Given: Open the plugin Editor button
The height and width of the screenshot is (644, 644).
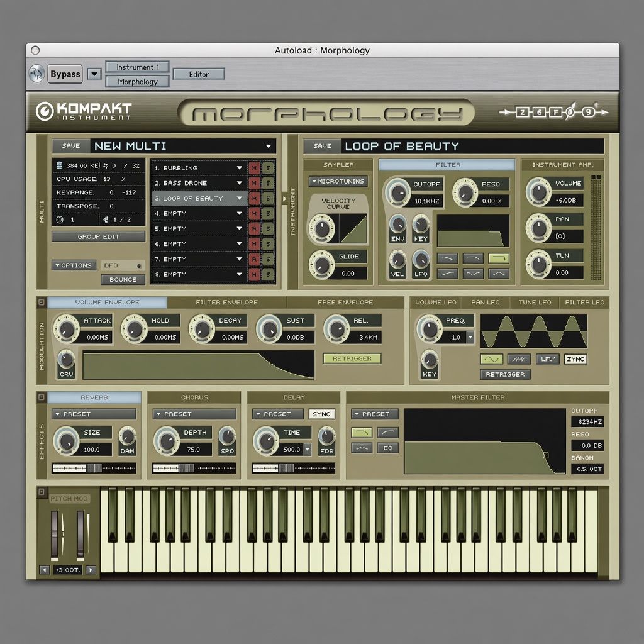Looking at the screenshot, I should tap(199, 74).
